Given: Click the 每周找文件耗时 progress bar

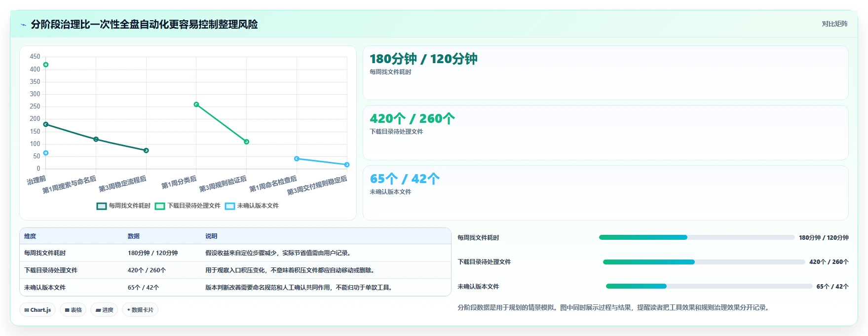Looking at the screenshot, I should point(697,237).
